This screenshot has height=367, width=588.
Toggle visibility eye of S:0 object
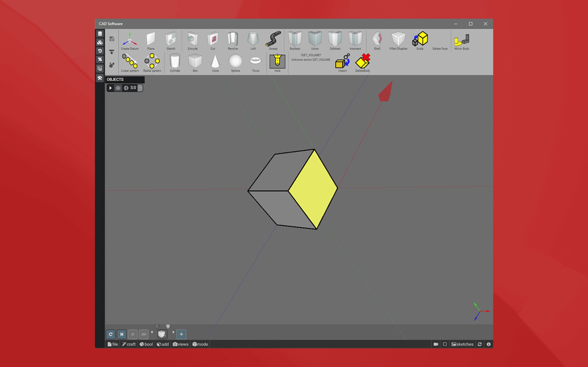pos(118,88)
